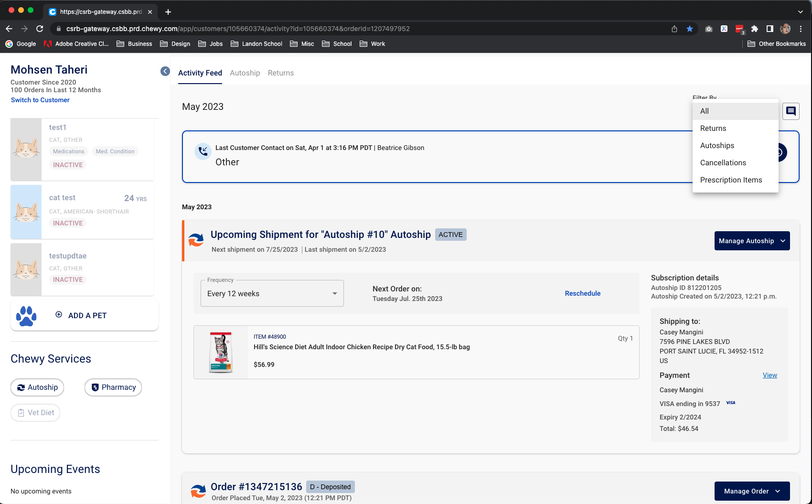Image resolution: width=812 pixels, height=504 pixels.
Task: Filter activity by Returns
Action: click(x=736, y=129)
